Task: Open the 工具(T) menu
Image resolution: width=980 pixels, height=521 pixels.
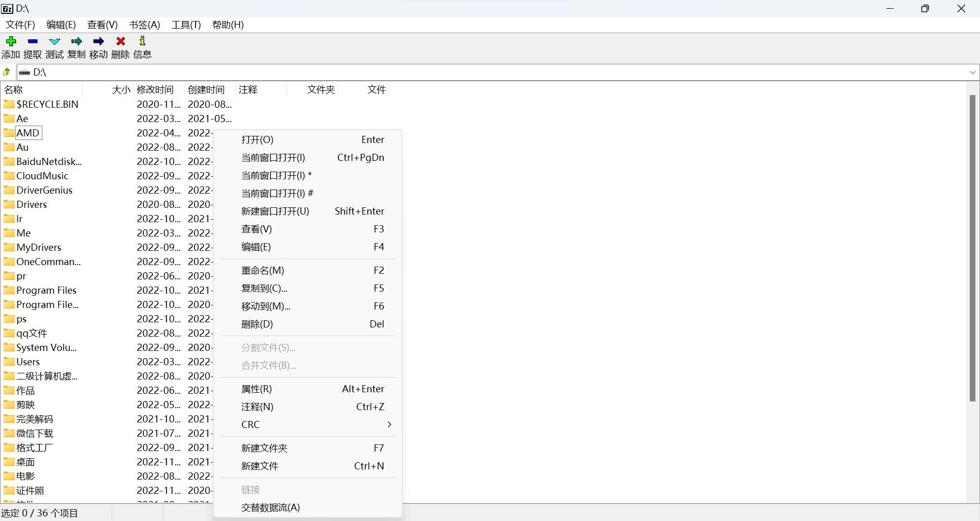Action: (x=185, y=25)
